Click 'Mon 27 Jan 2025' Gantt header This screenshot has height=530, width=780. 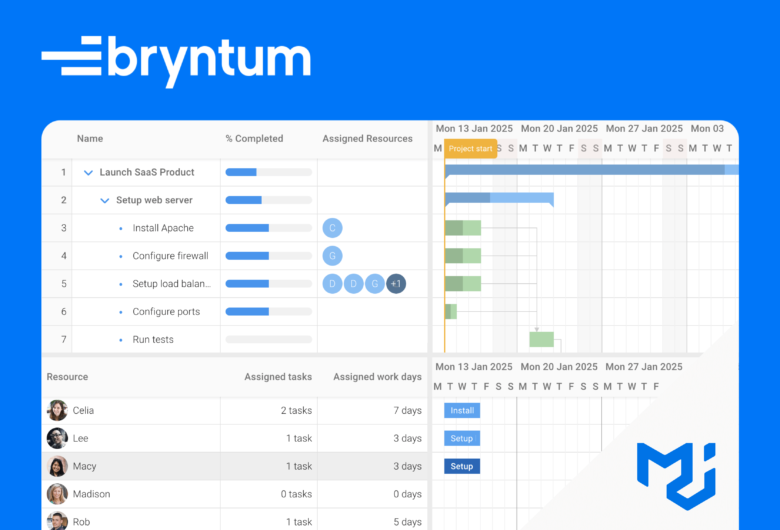(644, 128)
